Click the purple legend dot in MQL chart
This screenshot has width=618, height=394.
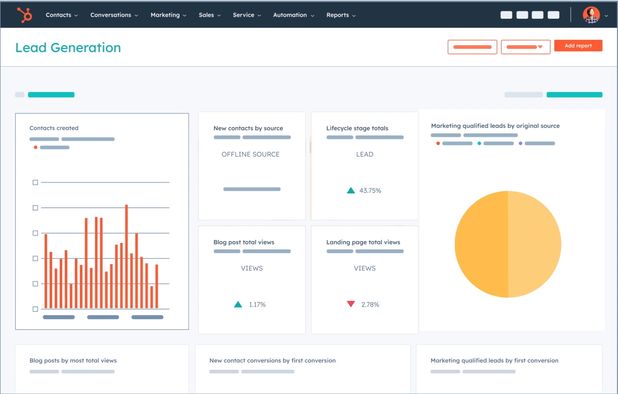(520, 143)
